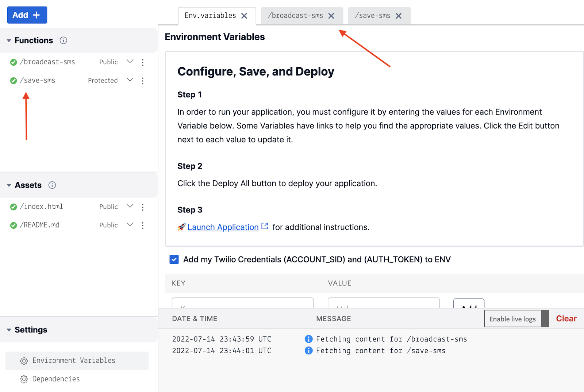
Task: Open /broadcast-sms function in sidebar
Action: [x=47, y=62]
